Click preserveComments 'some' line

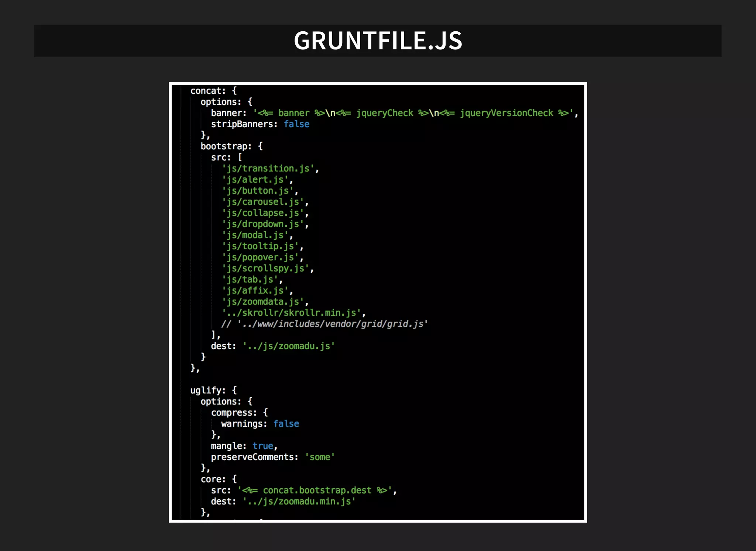click(x=273, y=457)
